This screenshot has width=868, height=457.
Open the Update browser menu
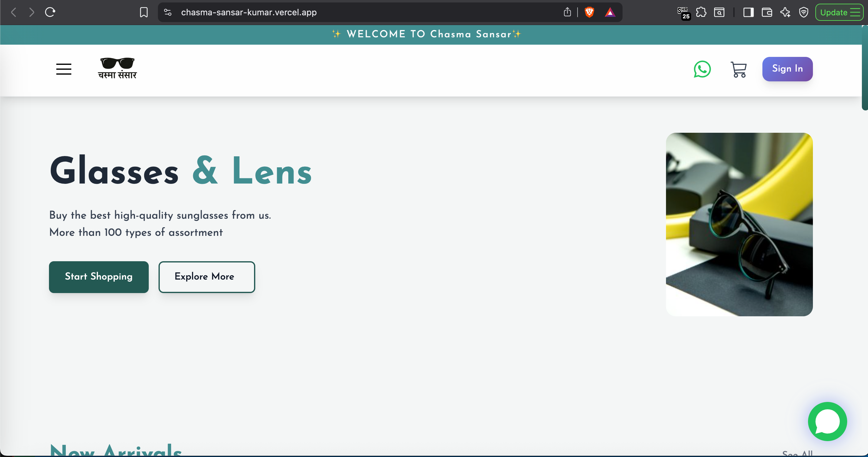click(839, 13)
